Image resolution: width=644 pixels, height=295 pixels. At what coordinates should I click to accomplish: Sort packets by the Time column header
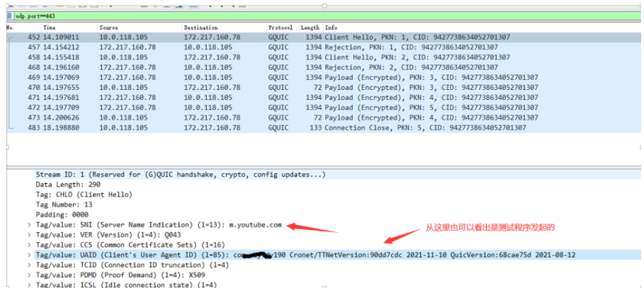[x=69, y=28]
